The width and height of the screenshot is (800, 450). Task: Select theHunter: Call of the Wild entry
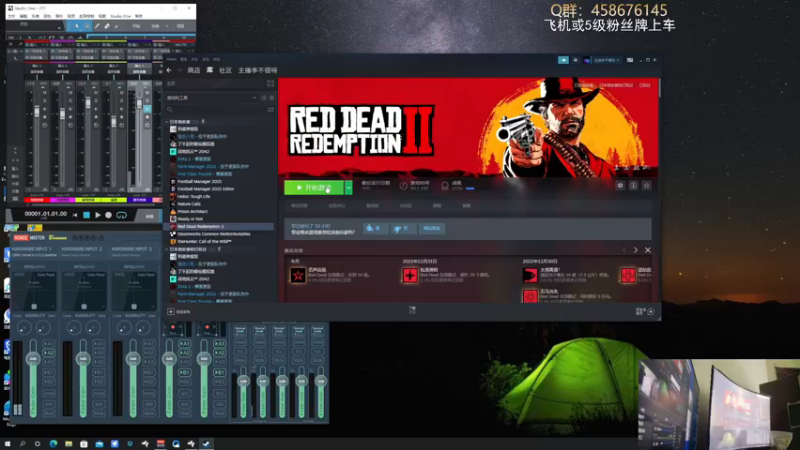204,241
